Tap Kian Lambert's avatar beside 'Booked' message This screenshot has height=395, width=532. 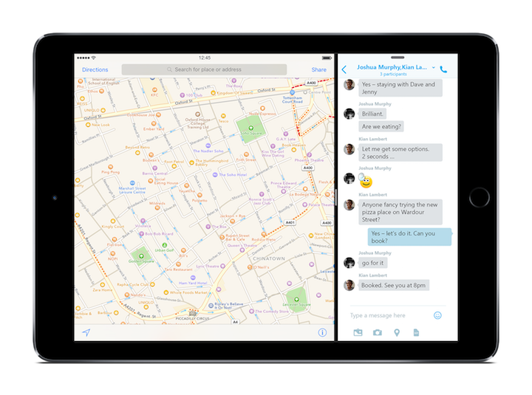tap(349, 285)
